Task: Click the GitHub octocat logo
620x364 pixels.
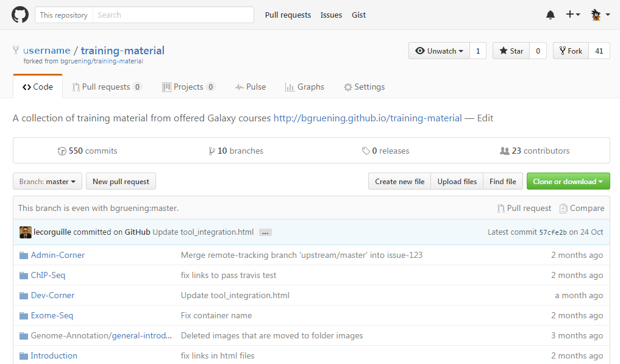Action: pos(20,15)
